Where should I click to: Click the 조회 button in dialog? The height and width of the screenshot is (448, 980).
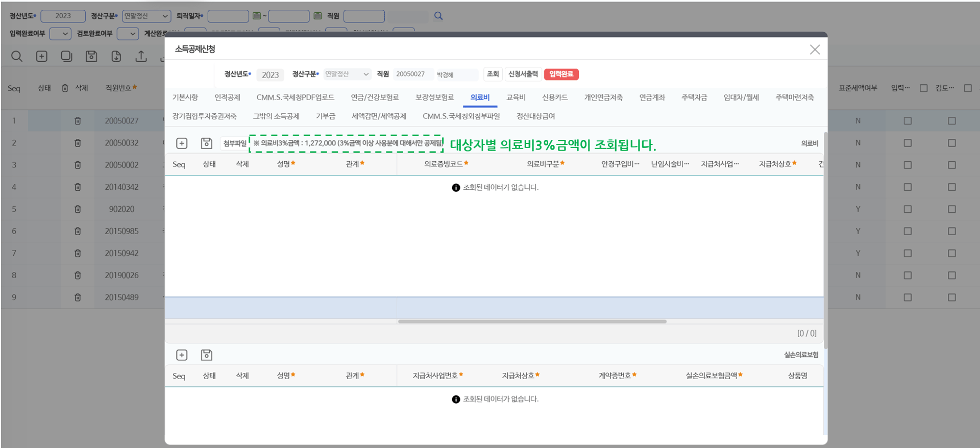point(493,74)
